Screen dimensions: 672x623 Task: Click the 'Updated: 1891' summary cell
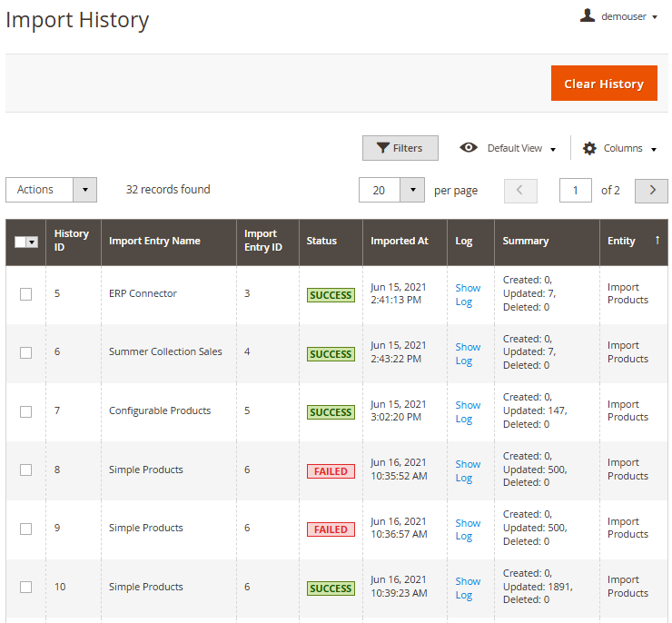538,587
